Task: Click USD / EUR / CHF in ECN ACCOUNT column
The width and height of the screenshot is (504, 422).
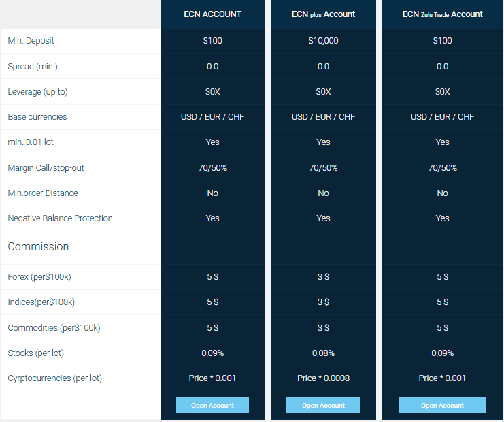Action: [x=212, y=117]
